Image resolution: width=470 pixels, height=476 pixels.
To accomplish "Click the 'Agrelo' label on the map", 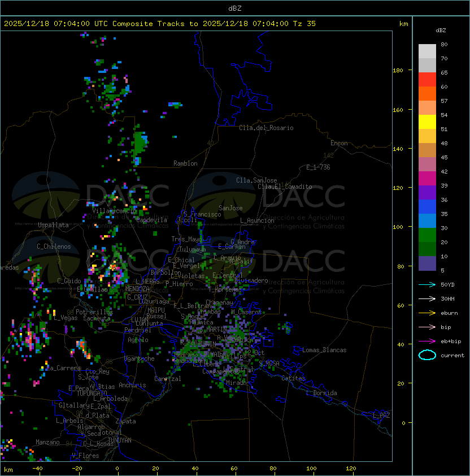I will (138, 340).
